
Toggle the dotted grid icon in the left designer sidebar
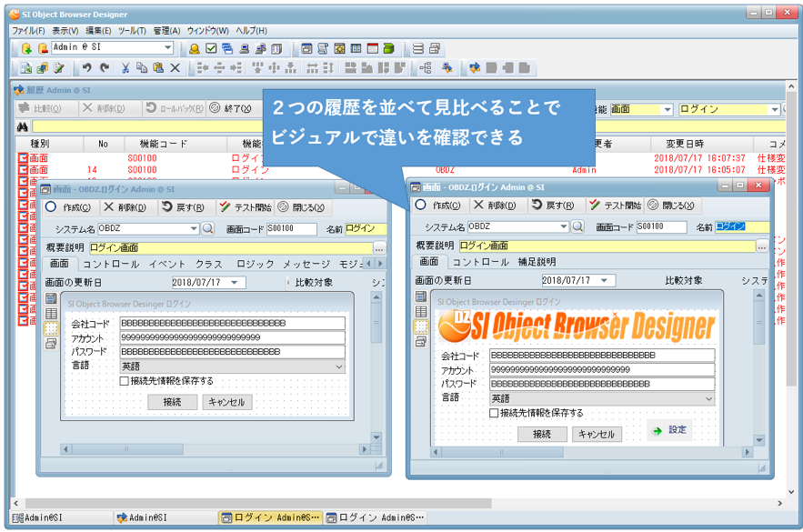click(x=51, y=328)
